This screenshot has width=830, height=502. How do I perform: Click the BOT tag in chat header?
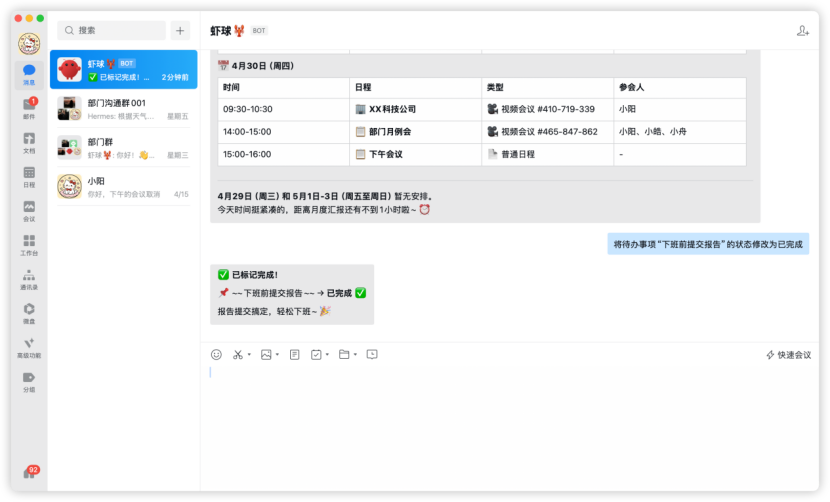(259, 31)
